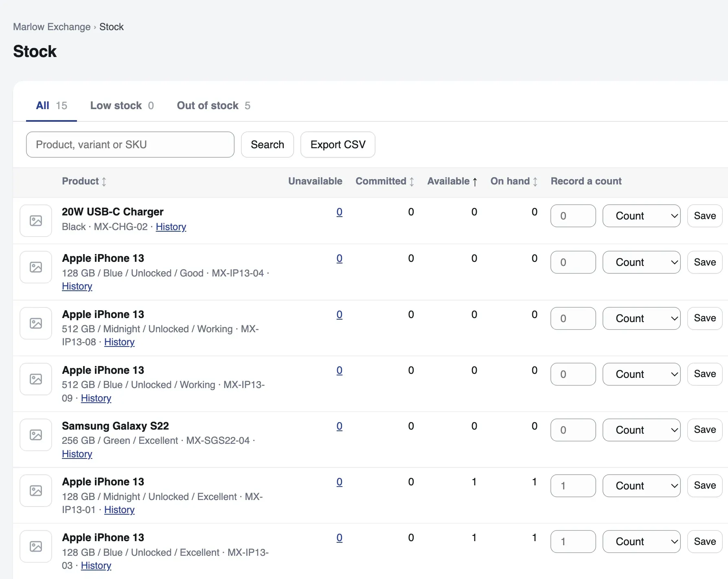728x579 pixels.
Task: Click image icon for iPhone 13 MX-IP13-03
Action: point(36,546)
